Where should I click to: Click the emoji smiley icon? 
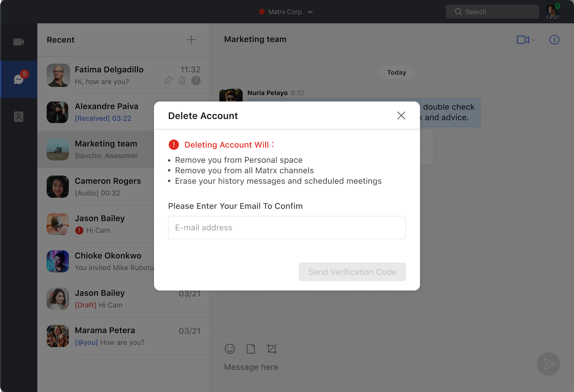pos(230,349)
